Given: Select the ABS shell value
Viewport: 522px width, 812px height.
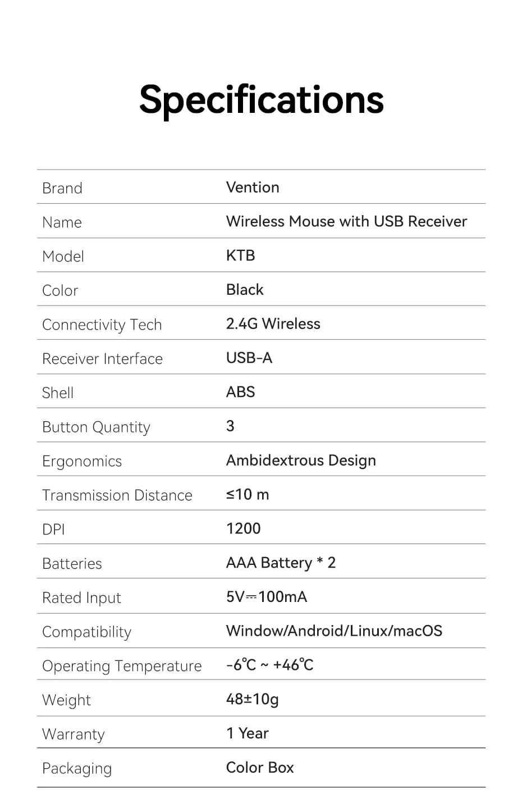Looking at the screenshot, I should [x=241, y=392].
